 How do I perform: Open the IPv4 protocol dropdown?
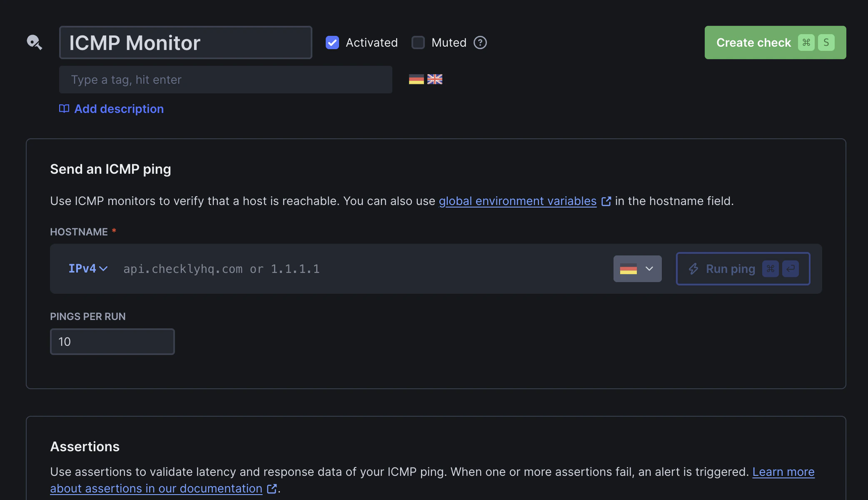point(88,269)
